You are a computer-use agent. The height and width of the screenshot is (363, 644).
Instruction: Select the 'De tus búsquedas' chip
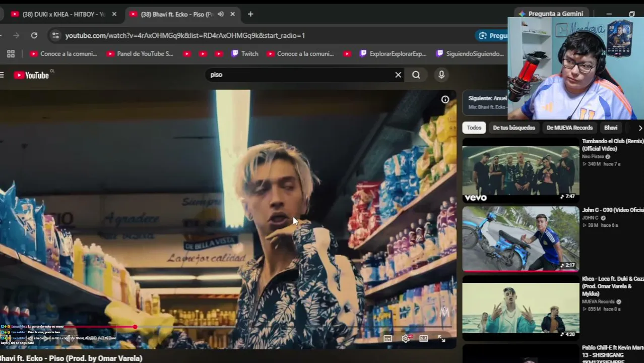click(514, 128)
